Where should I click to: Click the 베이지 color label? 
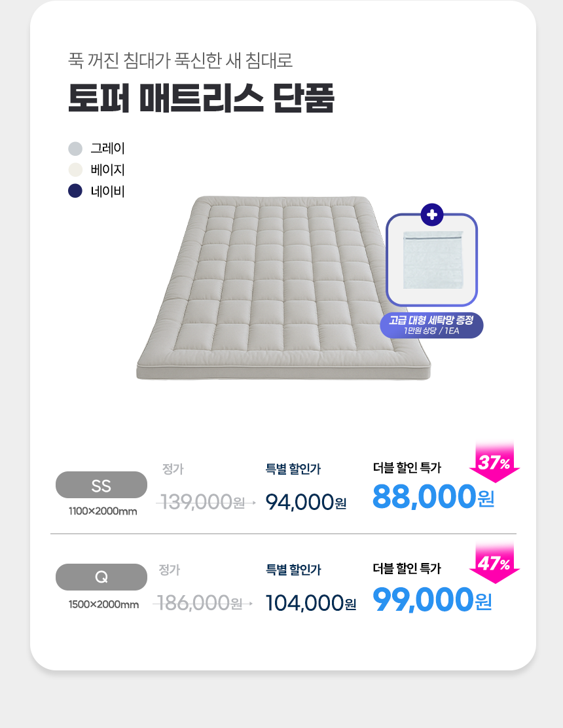click(107, 170)
